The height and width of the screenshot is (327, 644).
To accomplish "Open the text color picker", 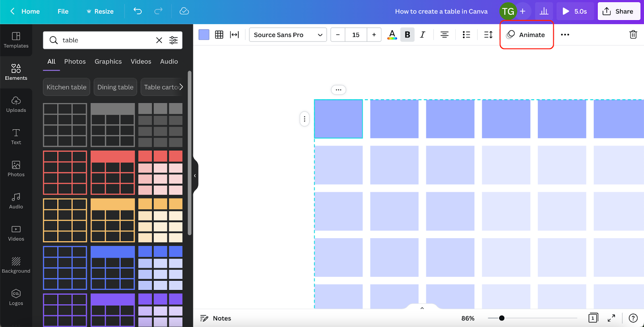I will click(392, 35).
